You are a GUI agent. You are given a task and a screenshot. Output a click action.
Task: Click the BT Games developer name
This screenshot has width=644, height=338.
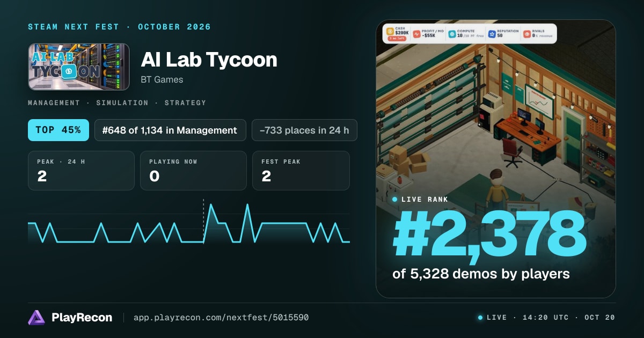(x=162, y=80)
